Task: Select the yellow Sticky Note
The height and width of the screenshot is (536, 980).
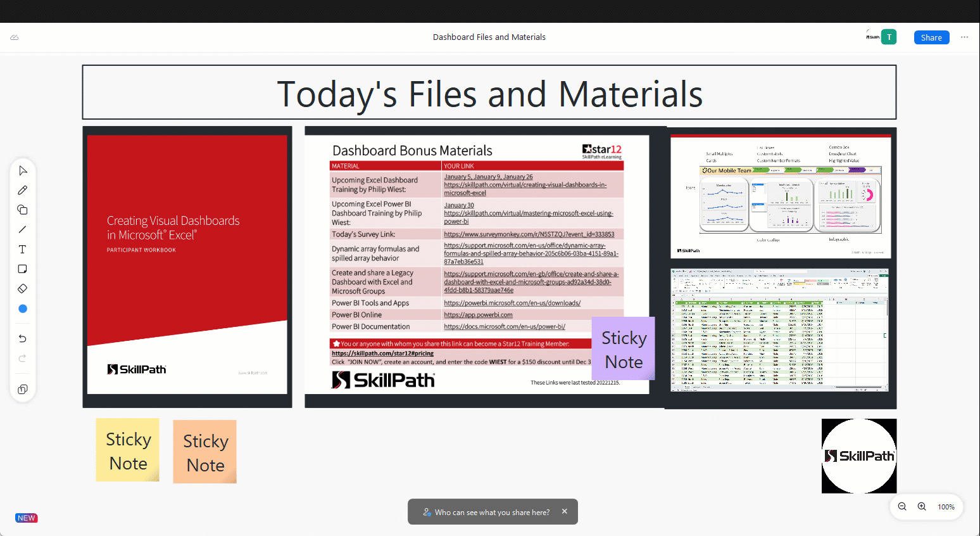Action: pos(128,450)
